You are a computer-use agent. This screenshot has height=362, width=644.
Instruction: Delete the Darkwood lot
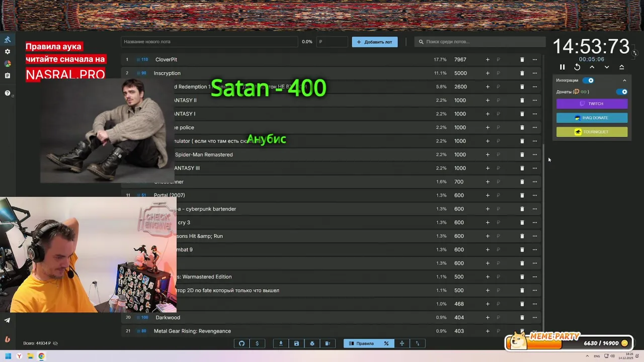(522, 317)
